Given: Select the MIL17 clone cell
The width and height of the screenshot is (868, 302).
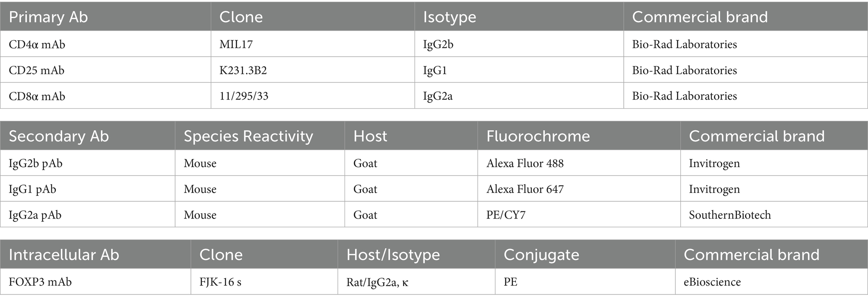Looking at the screenshot, I should click(x=236, y=44).
